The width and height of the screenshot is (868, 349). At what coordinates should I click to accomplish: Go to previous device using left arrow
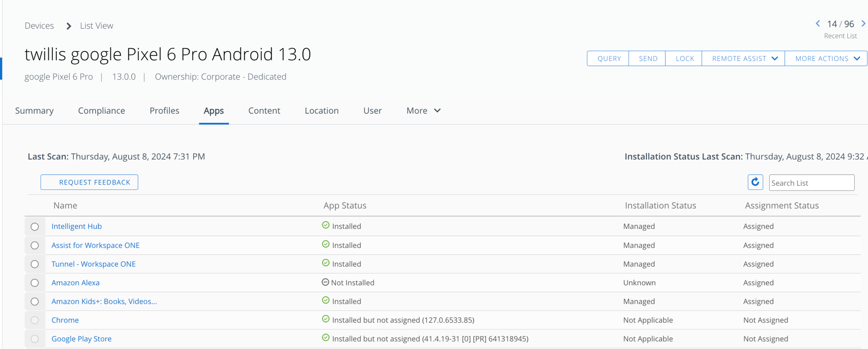pyautogui.click(x=817, y=24)
